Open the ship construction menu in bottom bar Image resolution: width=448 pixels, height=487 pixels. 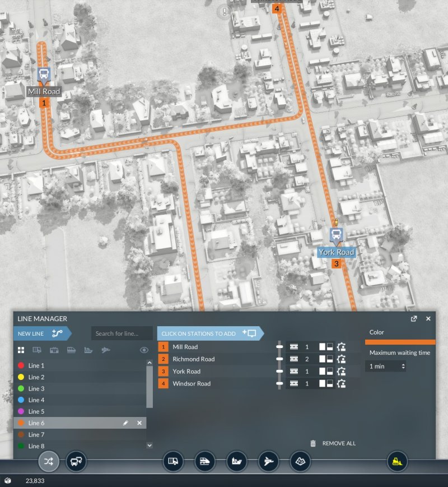pyautogui.click(x=236, y=462)
